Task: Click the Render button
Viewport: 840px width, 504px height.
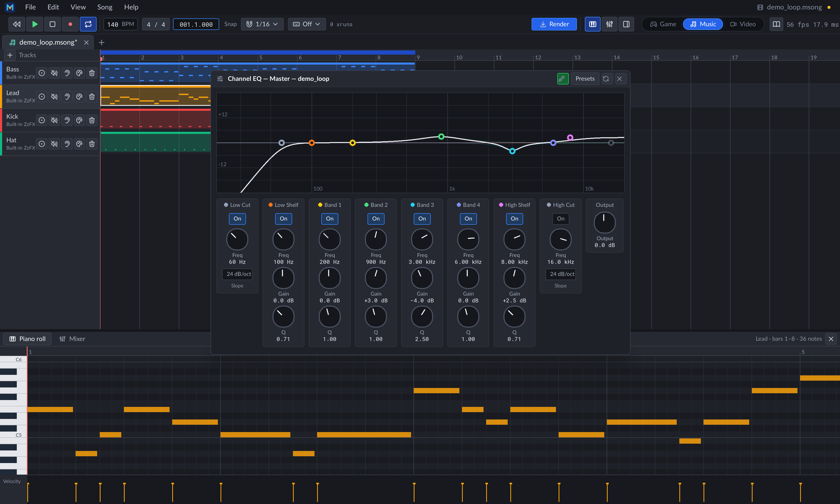Action: click(x=554, y=24)
